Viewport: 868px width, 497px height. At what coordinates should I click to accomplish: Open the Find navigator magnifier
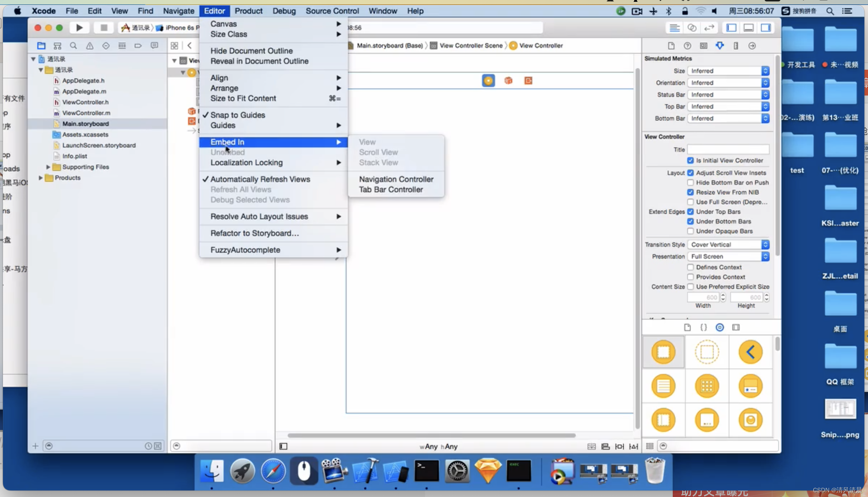pos(73,46)
